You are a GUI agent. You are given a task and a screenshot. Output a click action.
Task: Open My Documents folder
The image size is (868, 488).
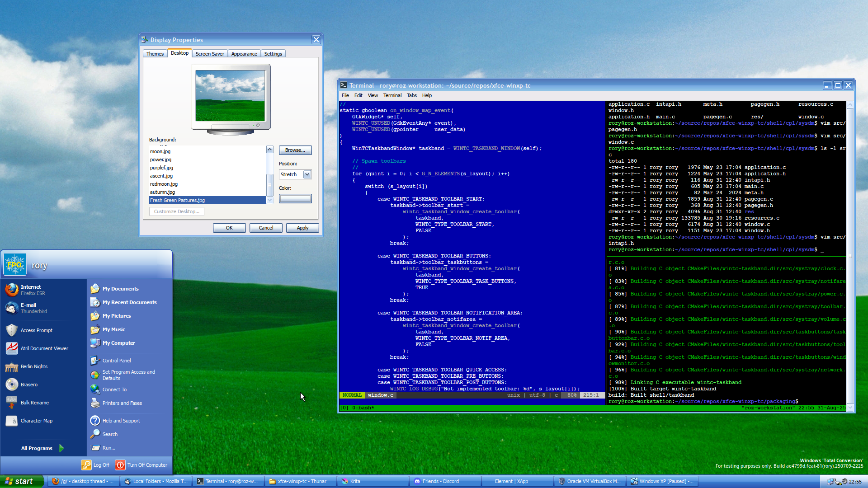pyautogui.click(x=129, y=289)
